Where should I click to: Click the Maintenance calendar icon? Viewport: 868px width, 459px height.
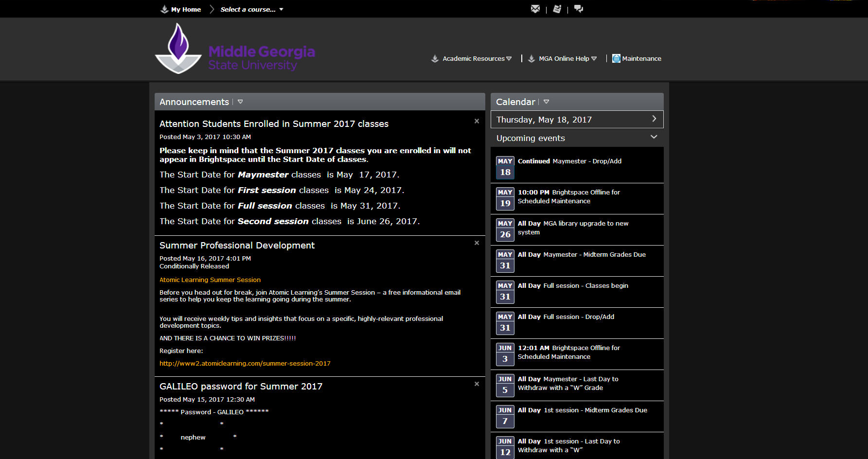pos(616,58)
